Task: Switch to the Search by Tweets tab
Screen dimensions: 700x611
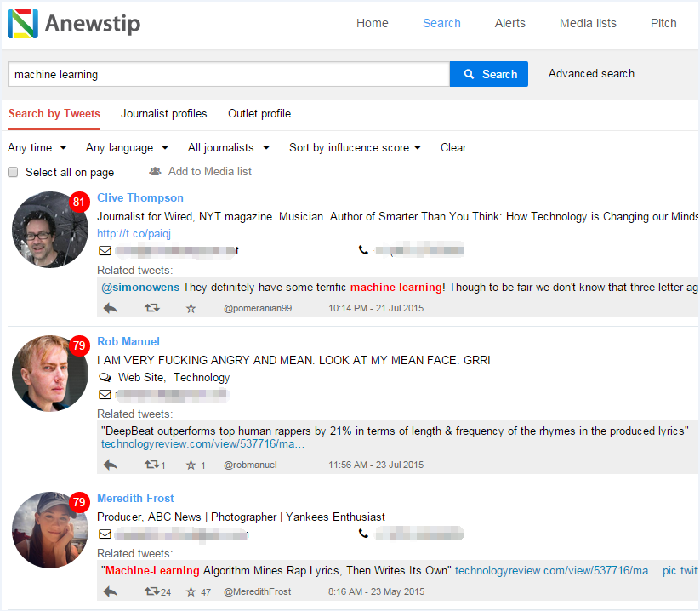Action: (54, 114)
